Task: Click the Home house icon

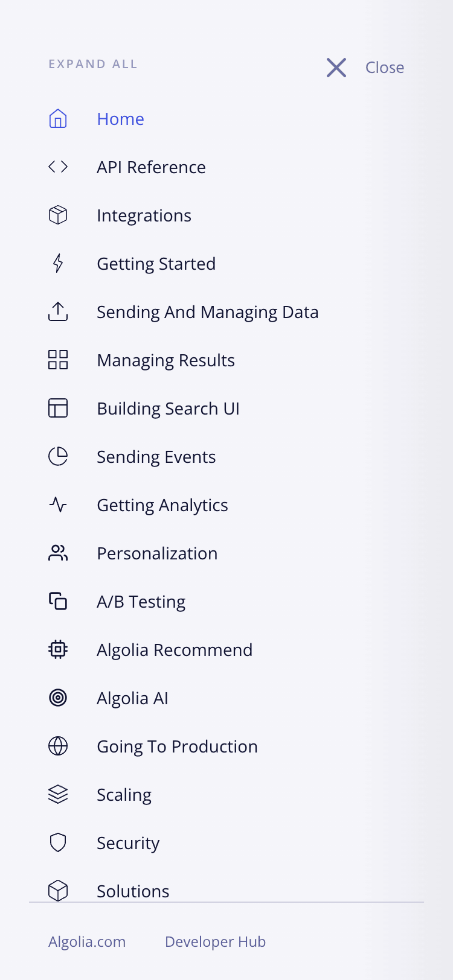Action: tap(57, 119)
